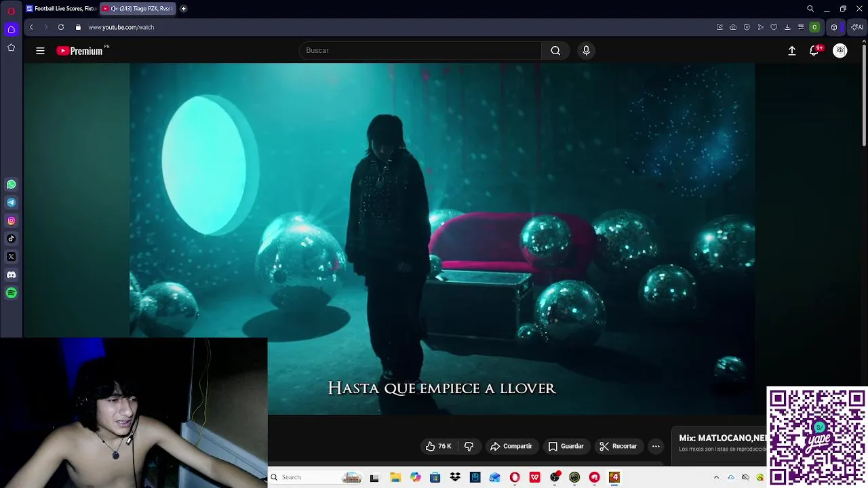The width and height of the screenshot is (868, 488).
Task: Click the Mix: MATLOCANO playlist title
Action: 722,439
